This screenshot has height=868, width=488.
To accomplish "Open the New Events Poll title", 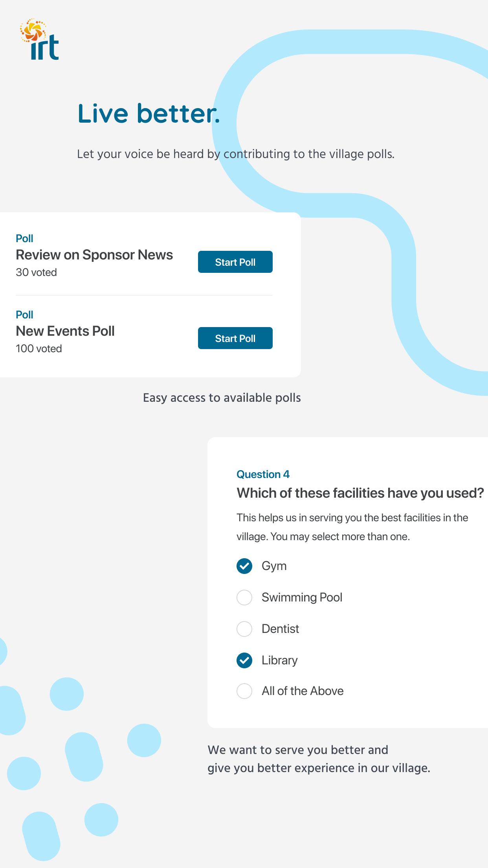I will pyautogui.click(x=65, y=331).
